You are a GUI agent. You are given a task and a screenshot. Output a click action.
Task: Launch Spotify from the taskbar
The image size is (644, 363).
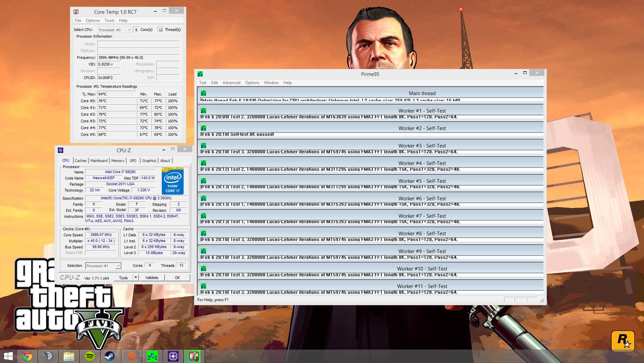click(x=90, y=356)
